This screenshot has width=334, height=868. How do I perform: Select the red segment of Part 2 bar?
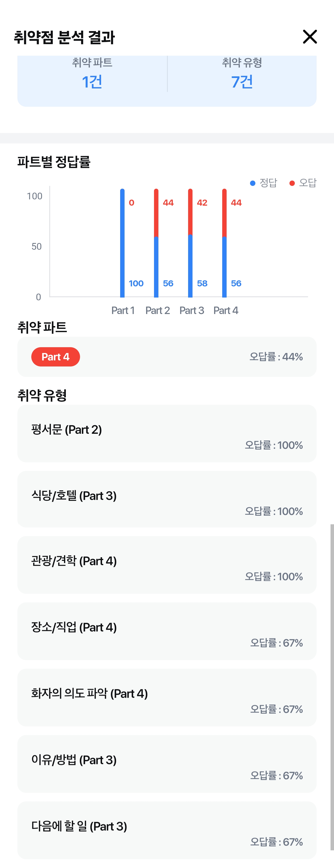click(156, 213)
